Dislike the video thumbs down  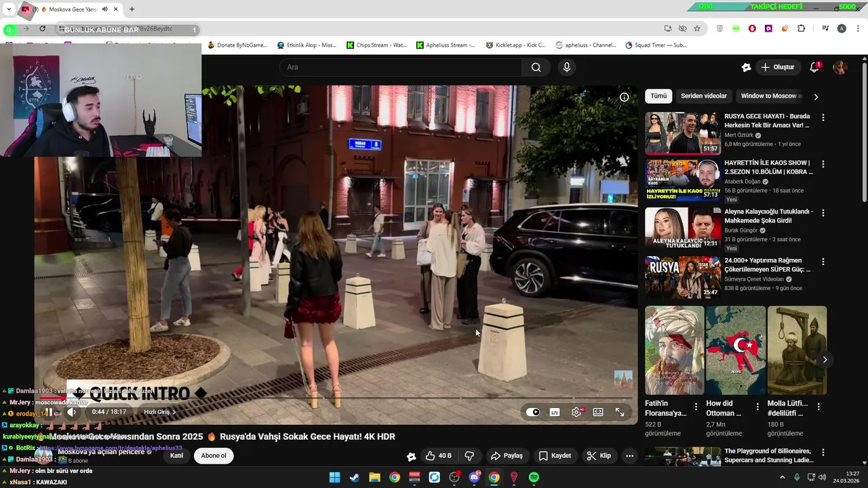(469, 455)
